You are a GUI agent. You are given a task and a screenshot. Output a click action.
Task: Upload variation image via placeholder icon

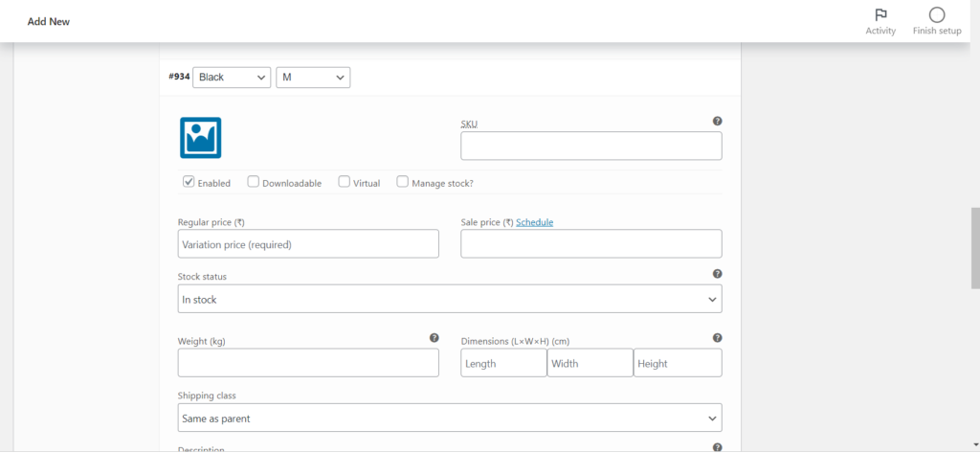click(x=200, y=137)
